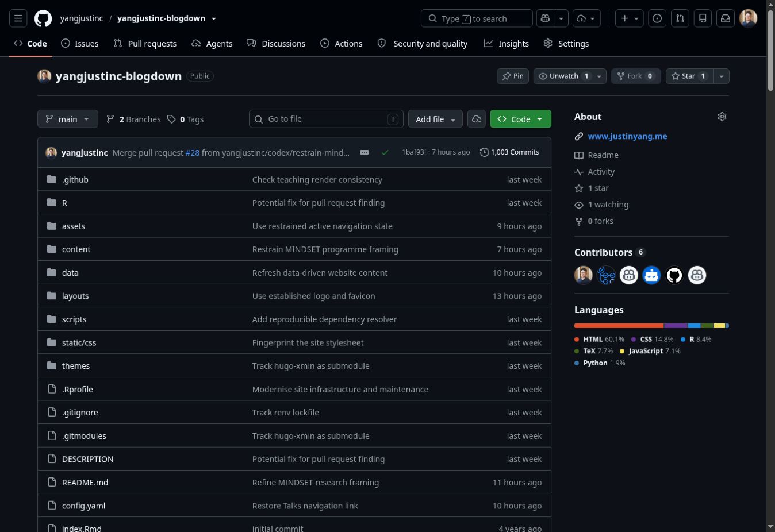Open the themes folder

click(76, 366)
